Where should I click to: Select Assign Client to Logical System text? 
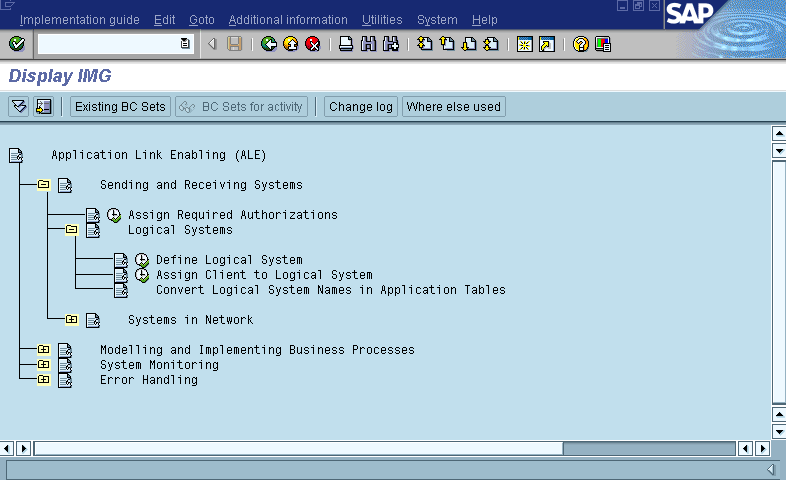(x=264, y=275)
